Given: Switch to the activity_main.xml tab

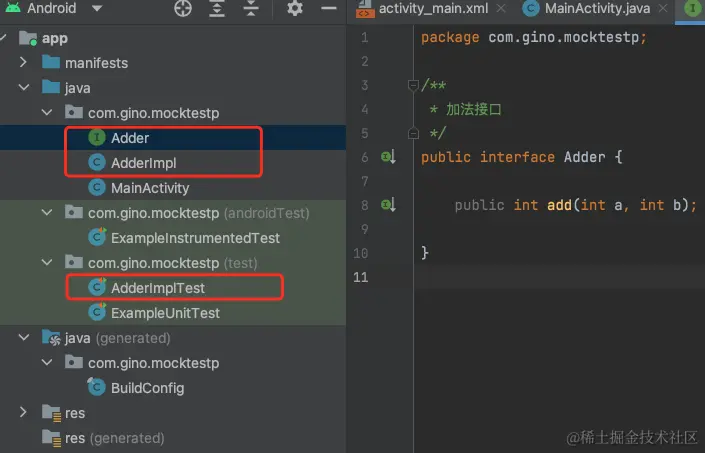Looking at the screenshot, I should 433,8.
